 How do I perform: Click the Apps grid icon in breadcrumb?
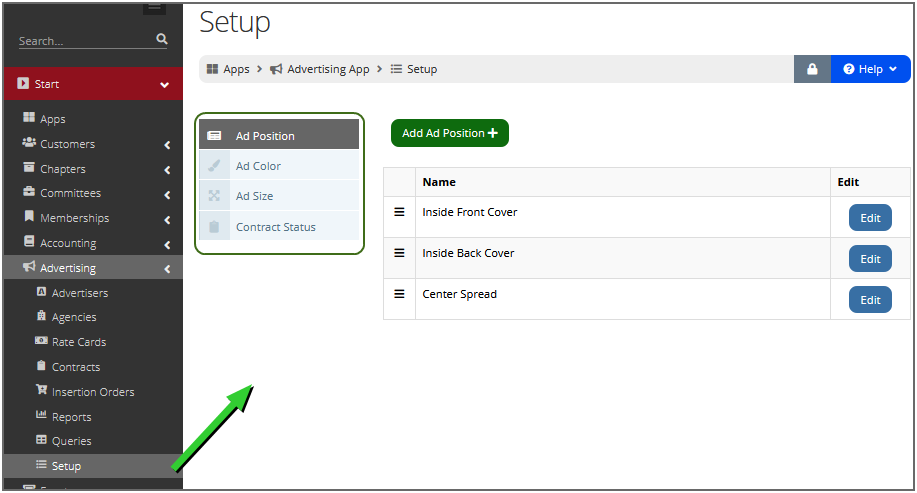click(x=212, y=69)
